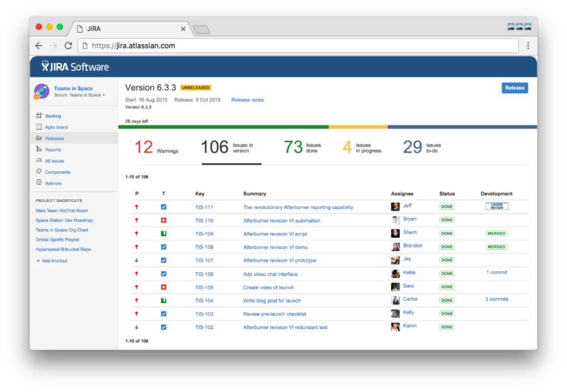Click the JIRA Software logo
The height and width of the screenshot is (392, 567).
75,67
